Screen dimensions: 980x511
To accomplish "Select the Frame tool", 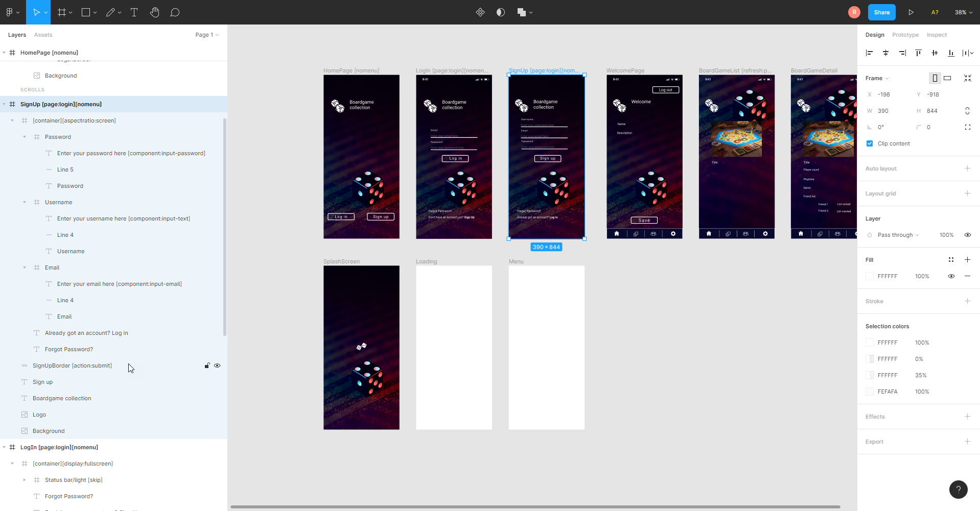I will 62,12.
